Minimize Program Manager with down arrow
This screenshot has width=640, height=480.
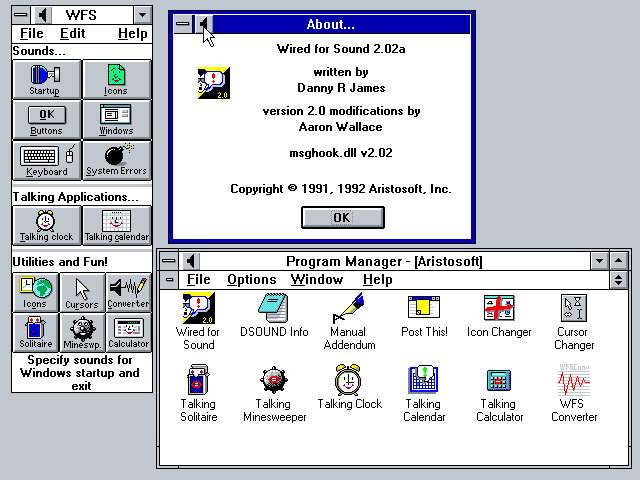tap(600, 261)
